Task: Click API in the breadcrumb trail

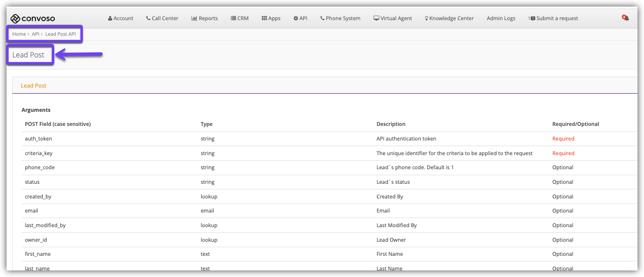Action: click(x=35, y=34)
